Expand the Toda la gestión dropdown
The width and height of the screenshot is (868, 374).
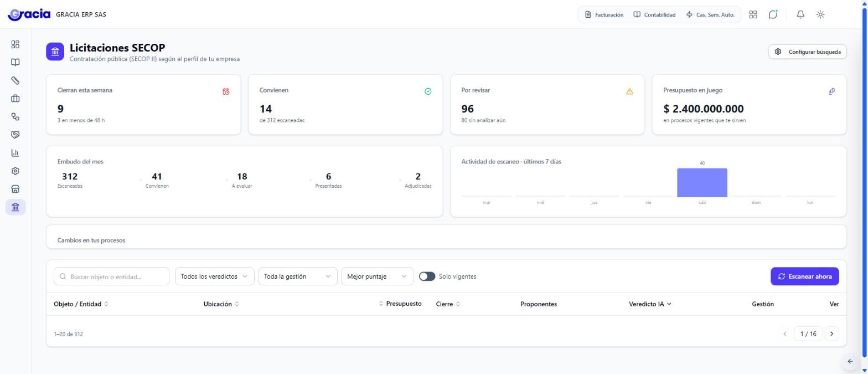pyautogui.click(x=298, y=276)
